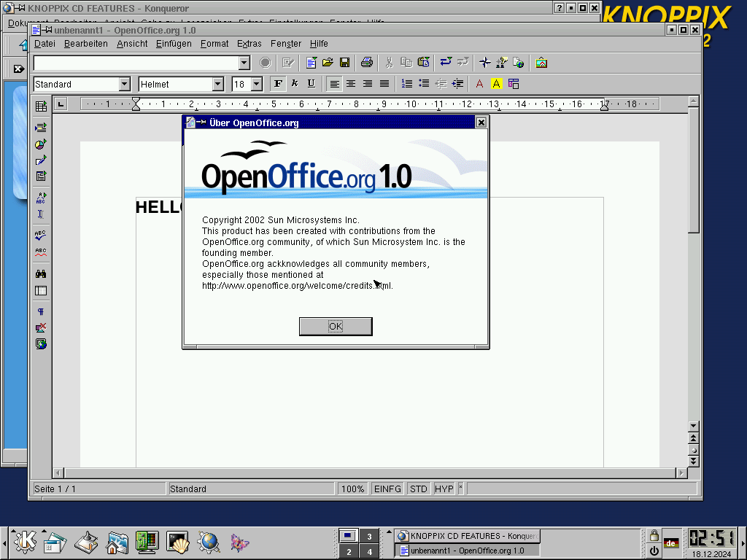Click the Save document icon
This screenshot has width=747, height=560.
[344, 63]
